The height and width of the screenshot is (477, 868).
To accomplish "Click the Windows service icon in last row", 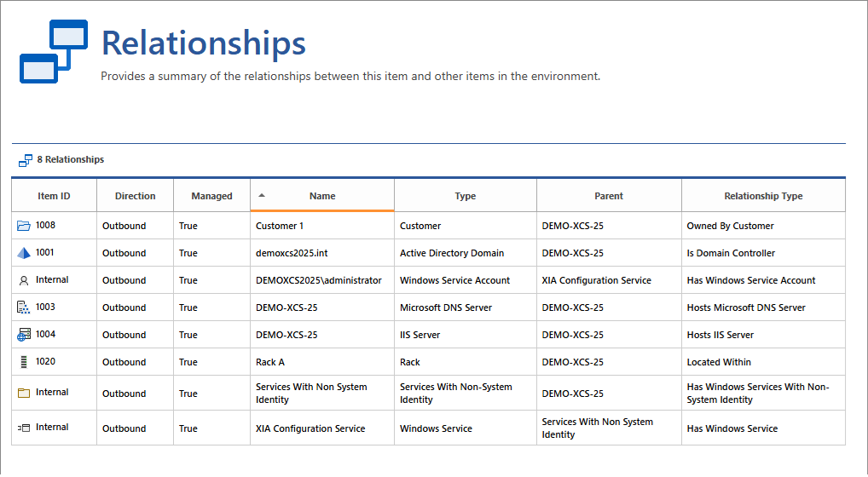I will click(x=23, y=428).
